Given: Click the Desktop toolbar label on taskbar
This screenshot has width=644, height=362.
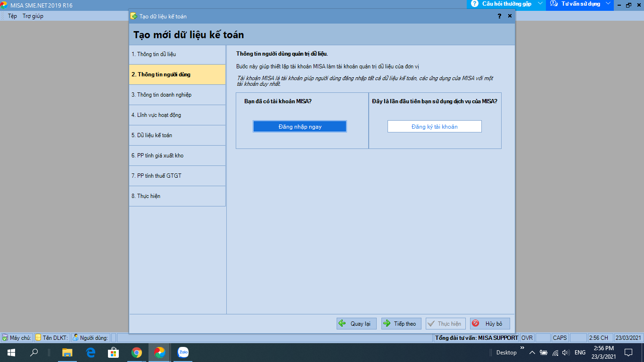Looking at the screenshot, I should pos(506,353).
